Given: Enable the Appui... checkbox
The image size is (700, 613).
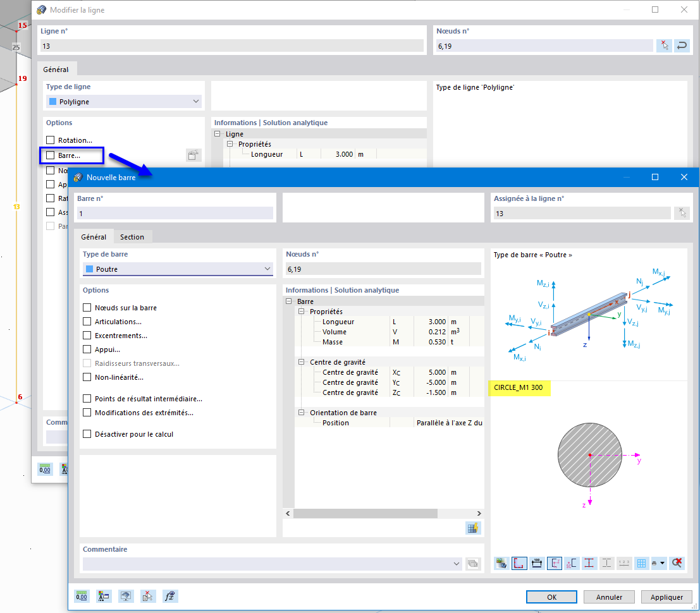Looking at the screenshot, I should pyautogui.click(x=87, y=349).
